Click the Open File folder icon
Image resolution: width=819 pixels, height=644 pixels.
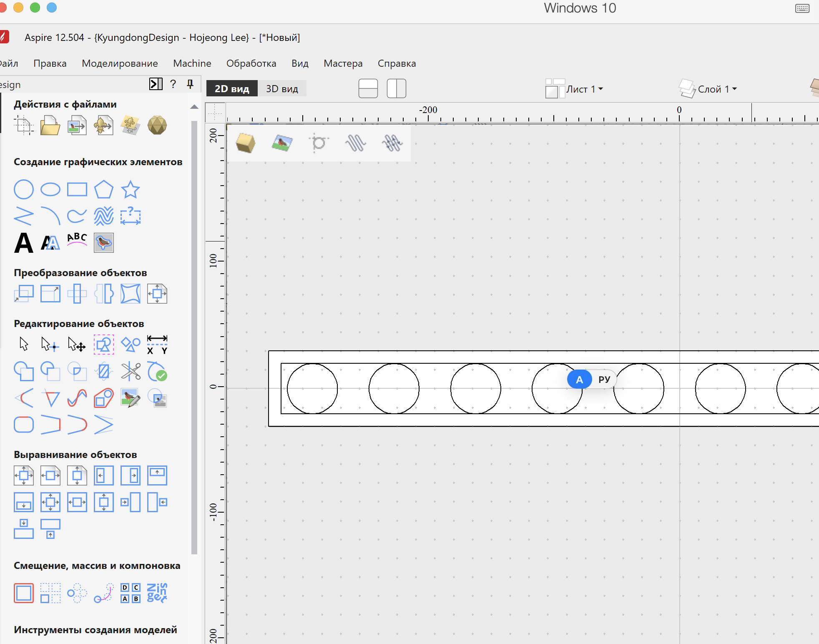click(50, 126)
